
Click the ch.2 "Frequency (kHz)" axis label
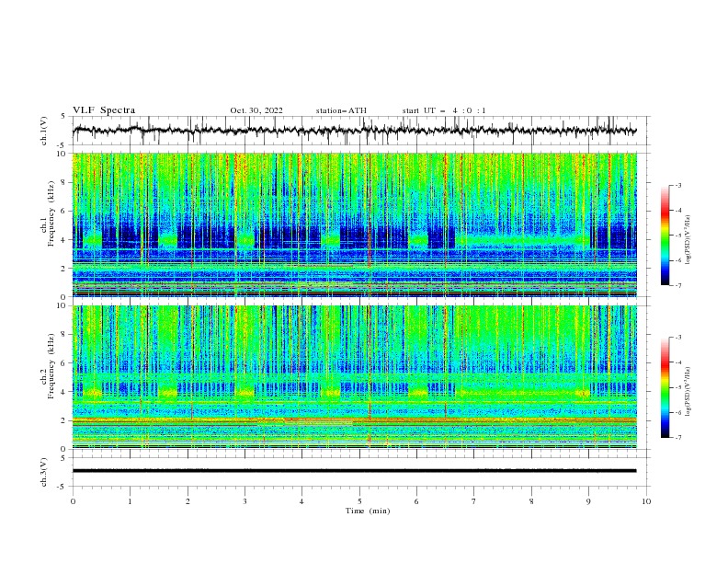[x=52, y=365]
